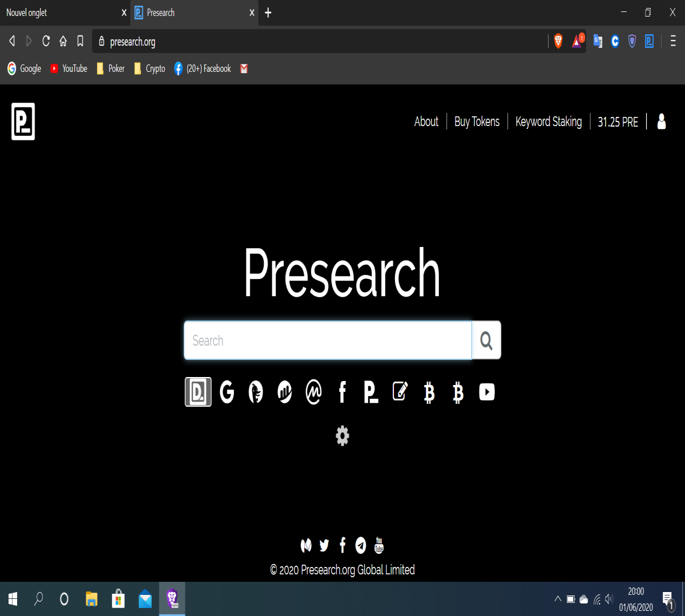685x616 pixels.
Task: Open the Keyword Staking link
Action: 549,121
